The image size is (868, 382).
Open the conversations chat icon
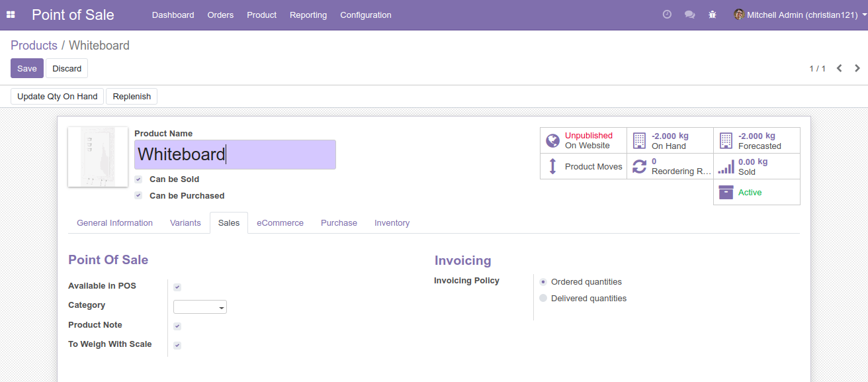coord(689,15)
